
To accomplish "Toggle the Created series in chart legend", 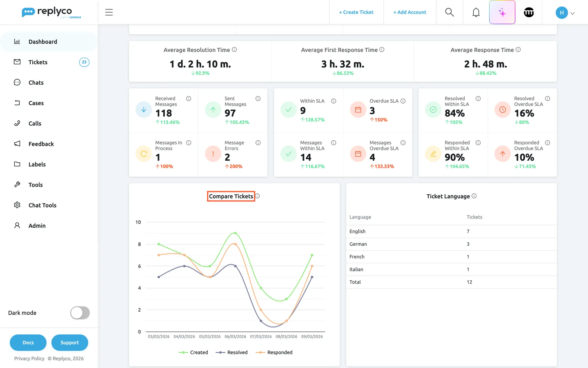I will [193, 352].
